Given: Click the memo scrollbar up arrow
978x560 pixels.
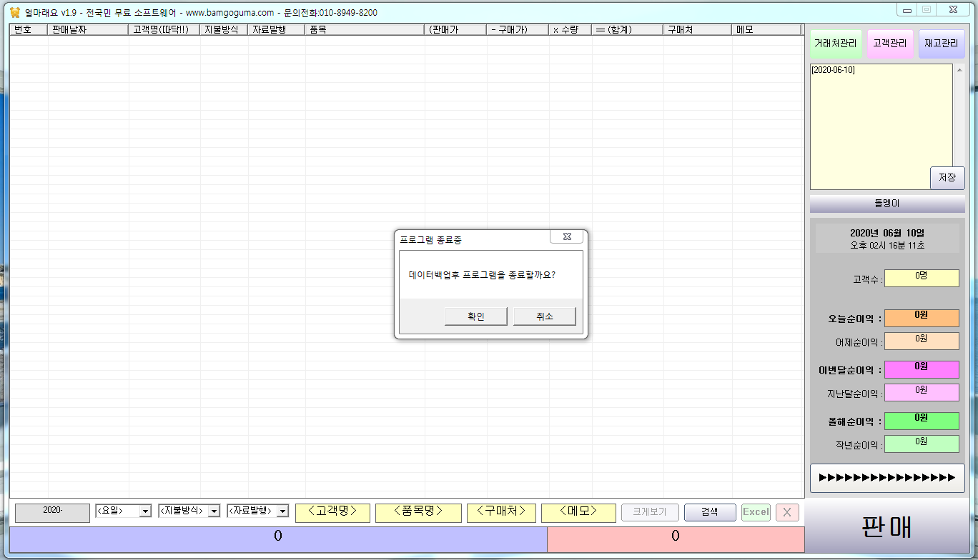Looking at the screenshot, I should click(x=960, y=69).
